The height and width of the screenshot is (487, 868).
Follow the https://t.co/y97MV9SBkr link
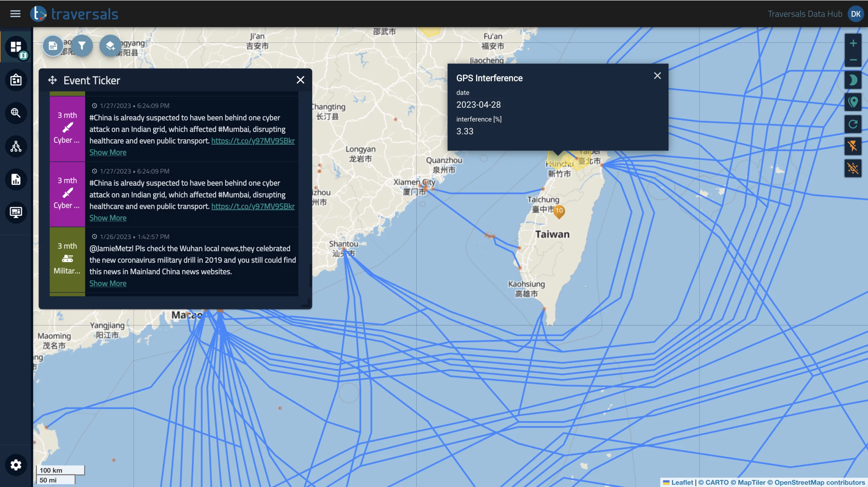pyautogui.click(x=253, y=140)
